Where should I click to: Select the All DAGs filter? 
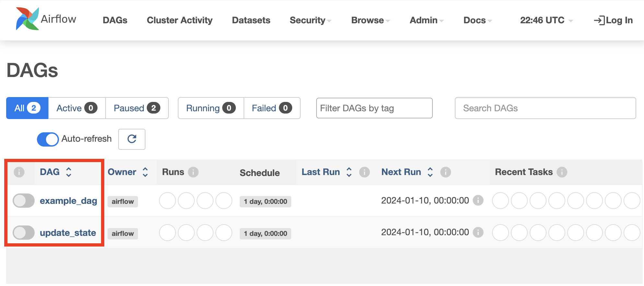tap(27, 108)
